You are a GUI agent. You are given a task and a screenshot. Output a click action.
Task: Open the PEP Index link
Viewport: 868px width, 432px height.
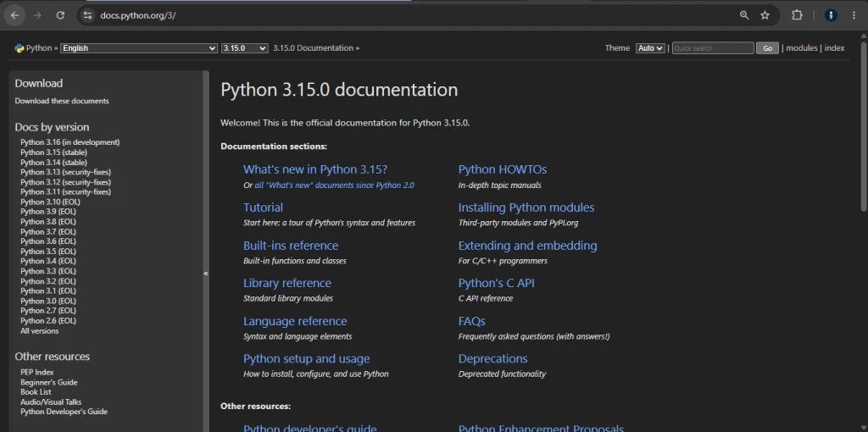(x=37, y=372)
